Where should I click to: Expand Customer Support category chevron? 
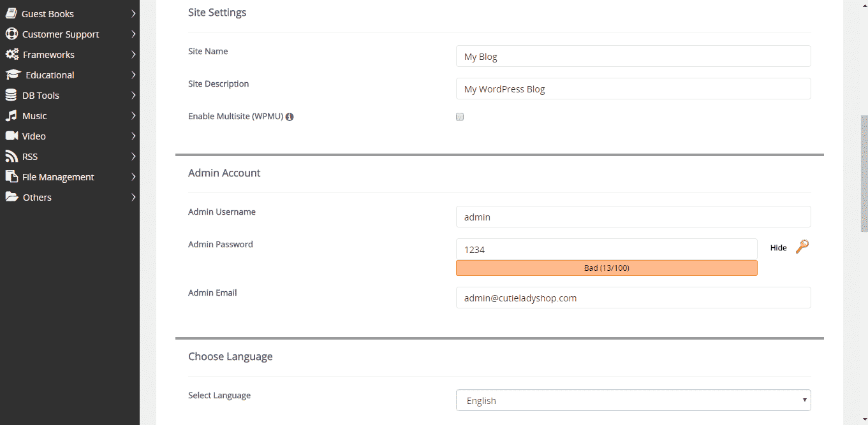pos(133,34)
